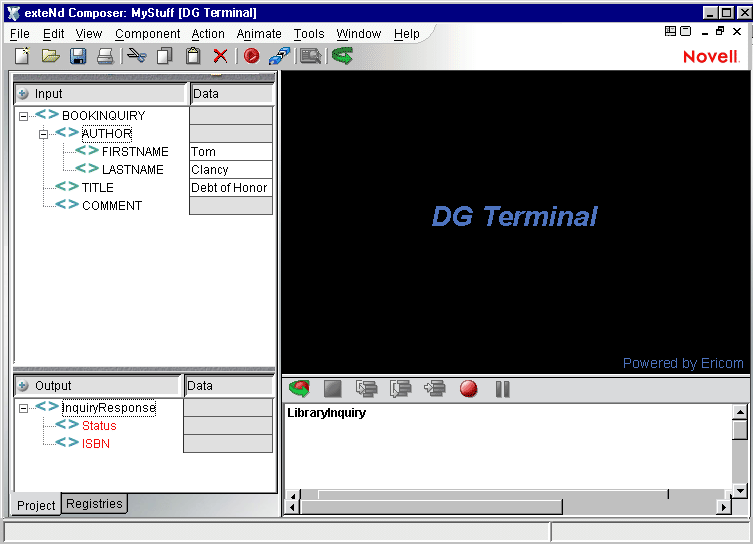Click the action pane scroll down arrow
Screen dimensions: 753x544
click(740, 491)
